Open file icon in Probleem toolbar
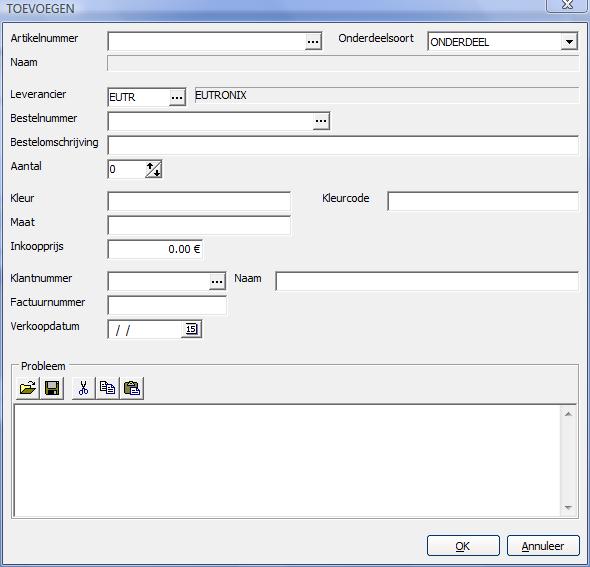This screenshot has height=567, width=590. [x=28, y=388]
